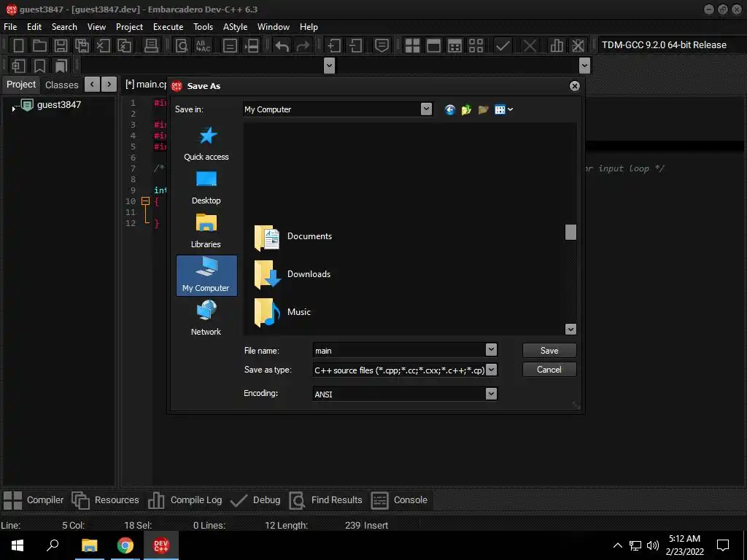Switch to the Find Results tab
747x560 pixels.
[326, 500]
